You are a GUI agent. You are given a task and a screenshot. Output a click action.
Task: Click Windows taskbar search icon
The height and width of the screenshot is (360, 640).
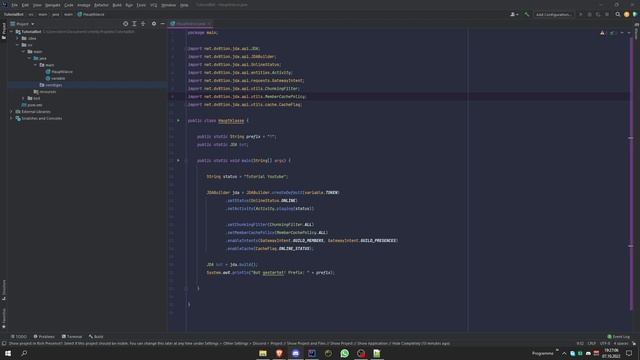pos(24,353)
